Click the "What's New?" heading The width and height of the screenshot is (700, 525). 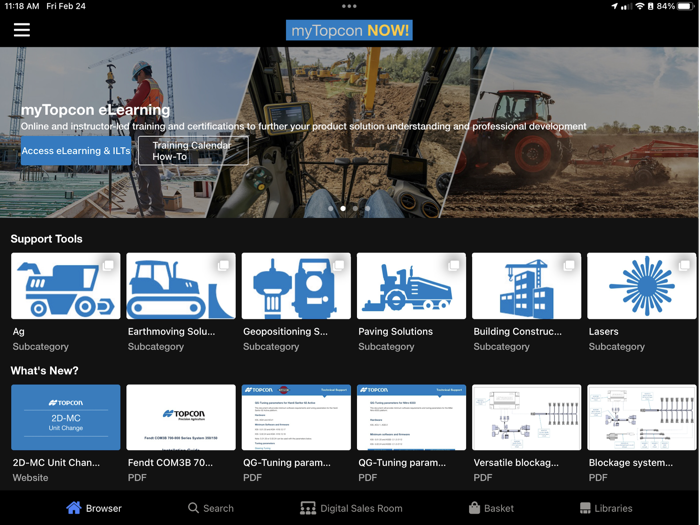(44, 371)
